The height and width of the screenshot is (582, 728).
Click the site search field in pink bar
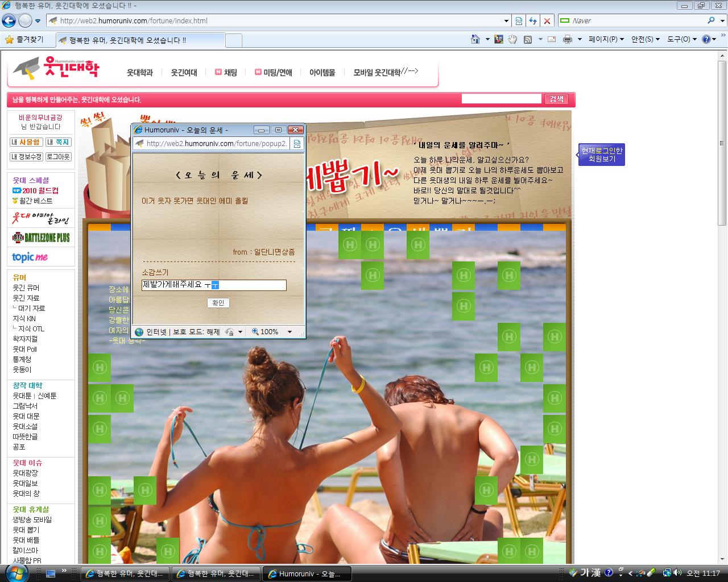501,99
